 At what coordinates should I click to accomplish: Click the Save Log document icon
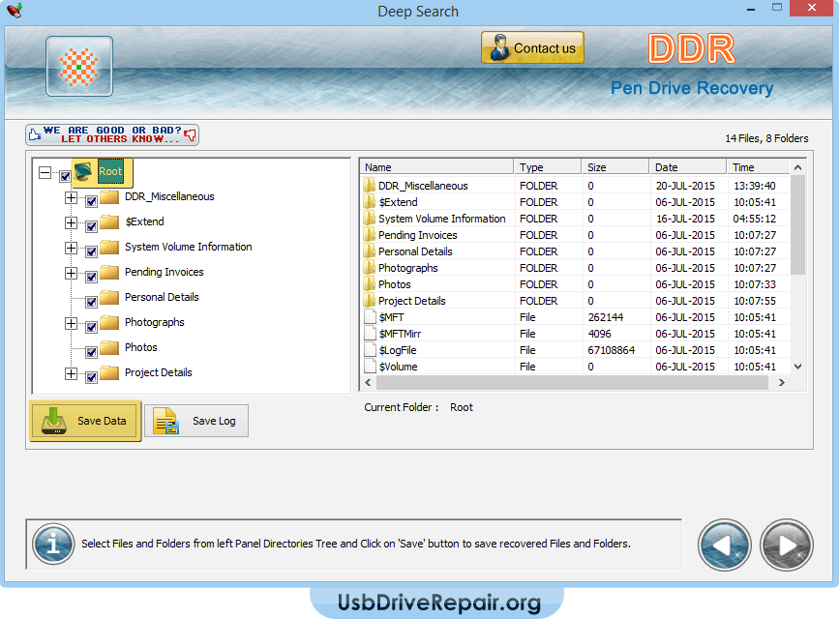pos(165,421)
